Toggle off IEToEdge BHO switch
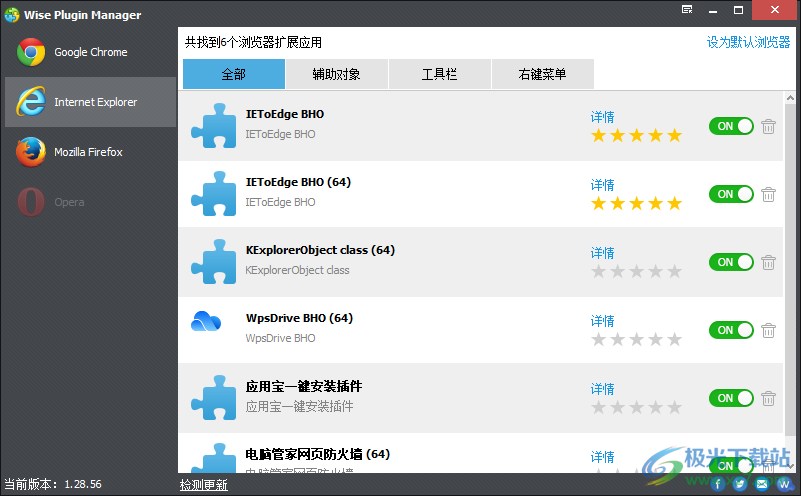 pos(731,126)
